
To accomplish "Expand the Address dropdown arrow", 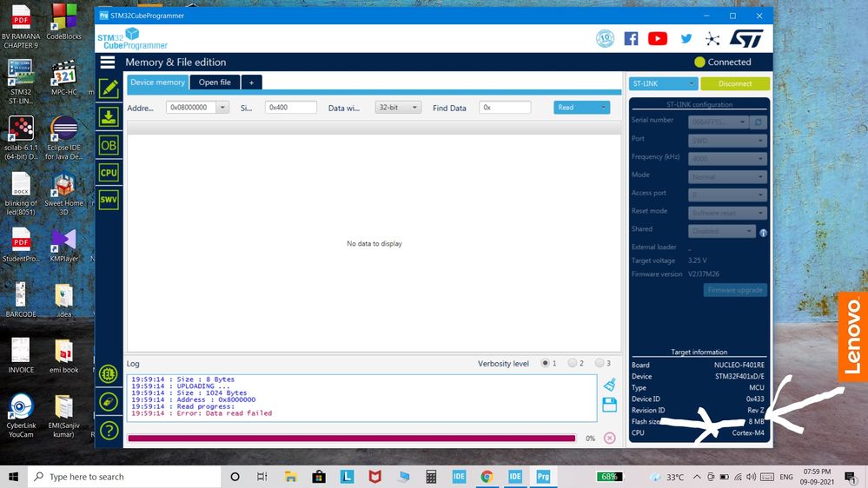I will (x=222, y=108).
